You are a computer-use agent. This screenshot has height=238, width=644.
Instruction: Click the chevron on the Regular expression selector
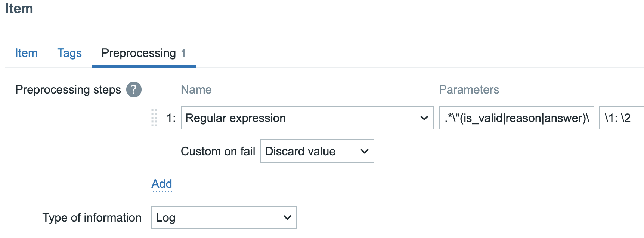(x=424, y=118)
